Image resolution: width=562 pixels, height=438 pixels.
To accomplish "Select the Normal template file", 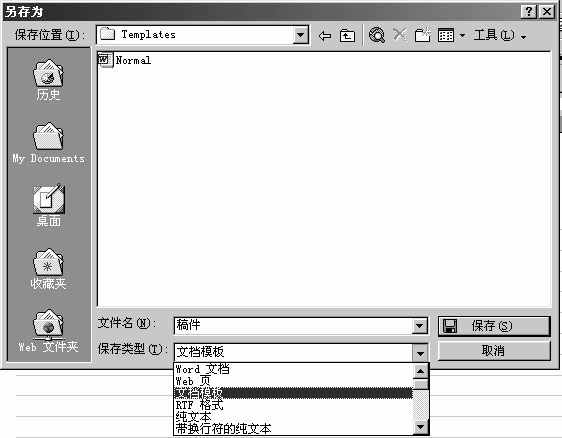I will pyautogui.click(x=124, y=60).
